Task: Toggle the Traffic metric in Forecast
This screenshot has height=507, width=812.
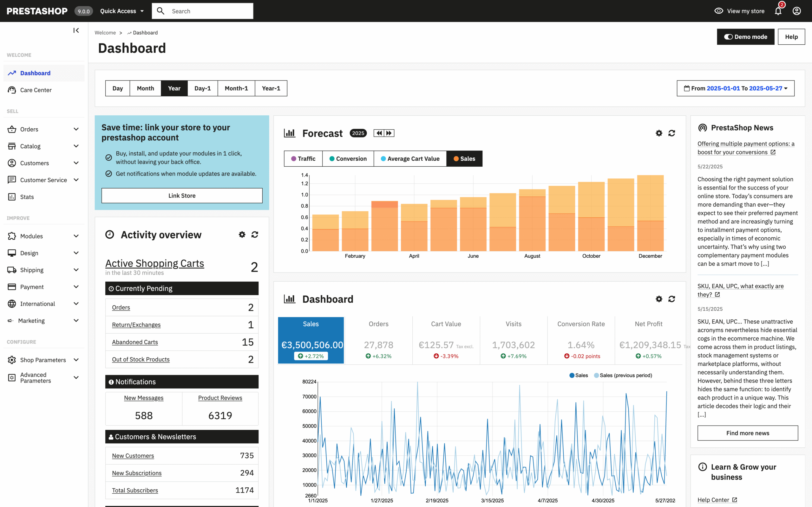Action: pos(303,159)
